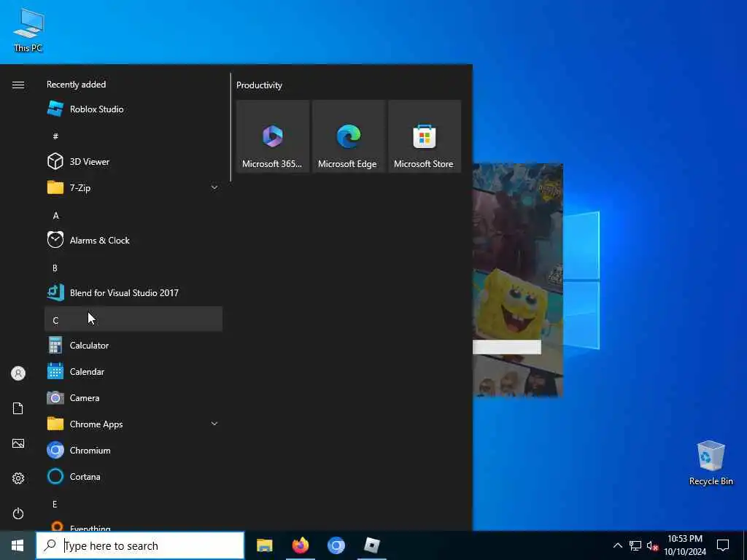Click the Power button in Start
This screenshot has height=560, width=747.
tap(18, 513)
